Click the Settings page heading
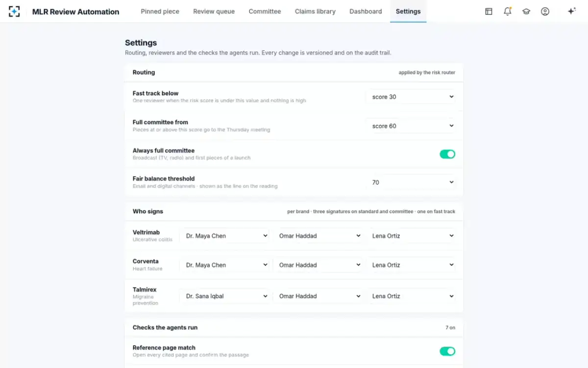The image size is (588, 368). [141, 43]
